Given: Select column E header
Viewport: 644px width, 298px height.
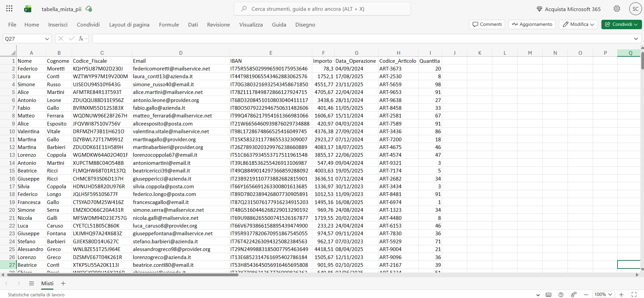Looking at the screenshot, I should click(271, 53).
